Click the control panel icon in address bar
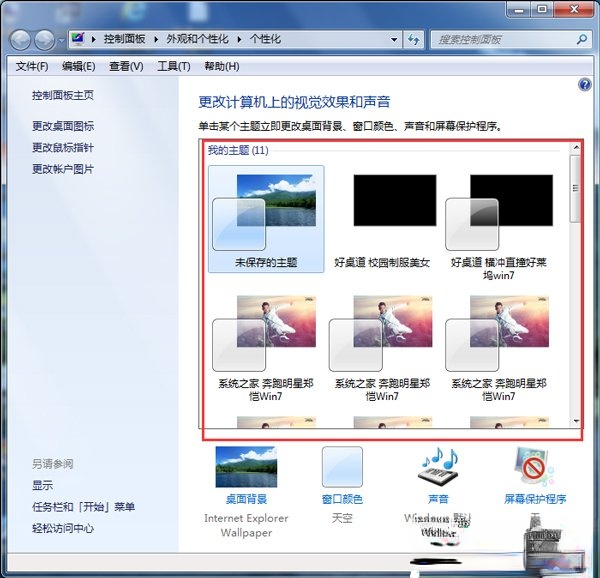Image resolution: width=600 pixels, height=578 pixels. pos(78,39)
